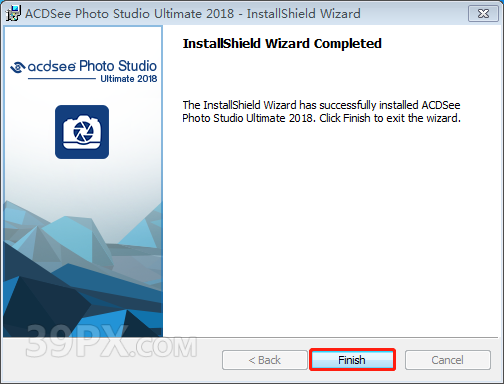Image resolution: width=504 pixels, height=384 pixels.
Task: Click the Finish button to exit the wizard
Action: [x=352, y=360]
